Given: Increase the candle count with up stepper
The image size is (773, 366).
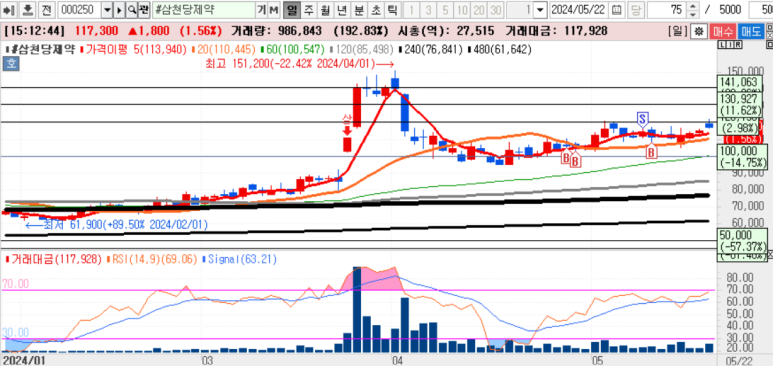Looking at the screenshot, I should coord(693,5).
